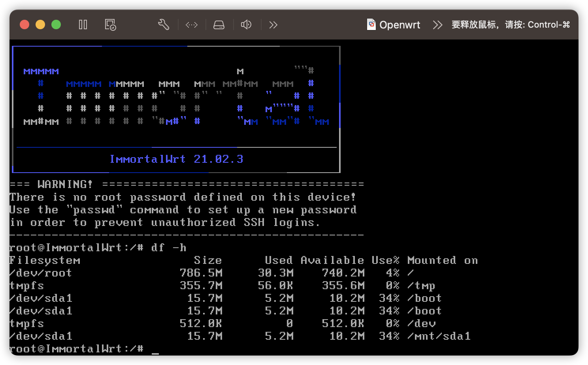Screen dimensions: 588x365
Task: Click the WARNING! header line
Action: click(x=187, y=184)
